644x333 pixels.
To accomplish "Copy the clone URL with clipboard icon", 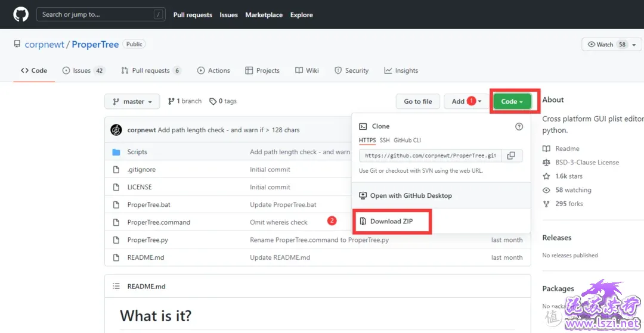I will tap(512, 156).
